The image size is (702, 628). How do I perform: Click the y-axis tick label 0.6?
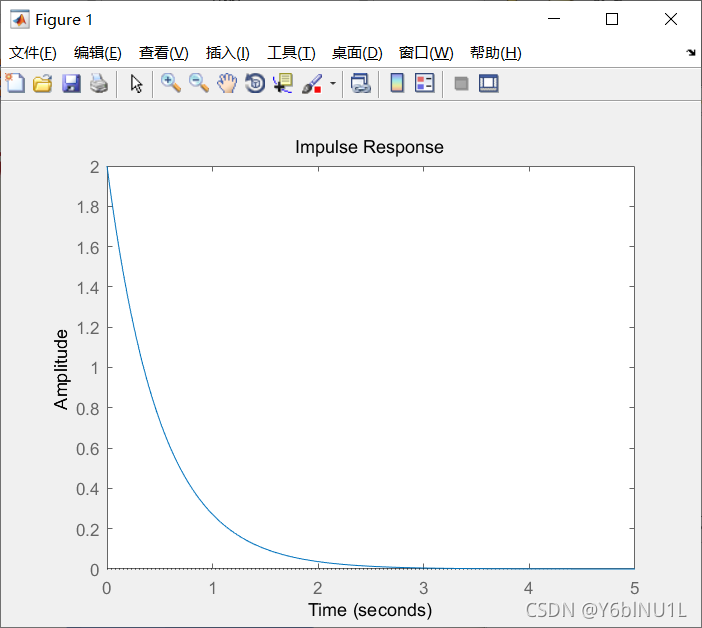pos(87,449)
